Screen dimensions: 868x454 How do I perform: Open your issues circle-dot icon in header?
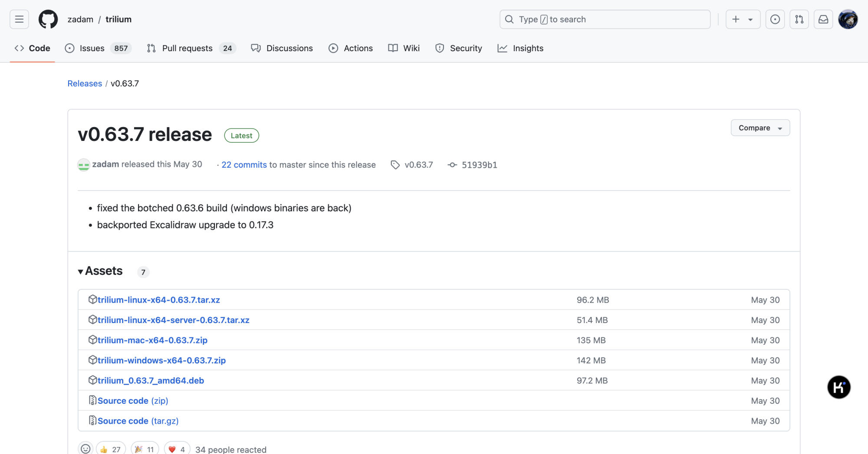point(775,19)
